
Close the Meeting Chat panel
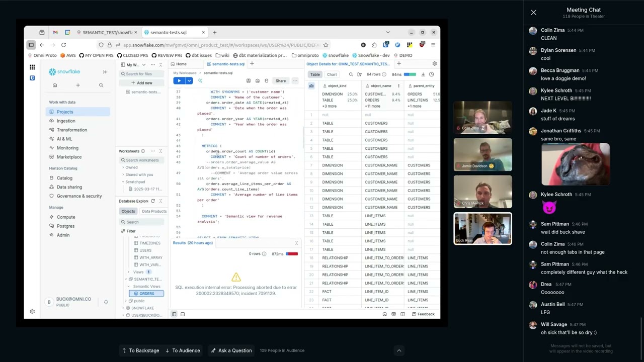pyautogui.click(x=533, y=13)
